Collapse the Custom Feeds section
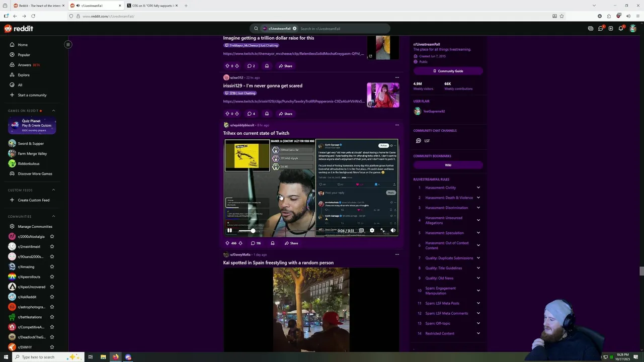 pyautogui.click(x=53, y=190)
